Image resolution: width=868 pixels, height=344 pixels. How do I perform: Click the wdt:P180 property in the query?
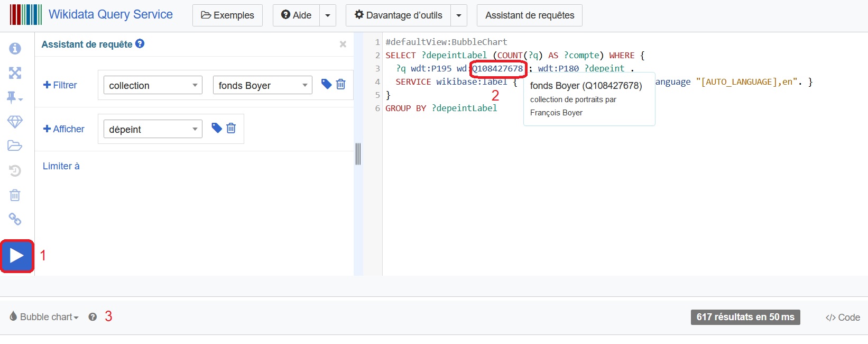click(x=558, y=68)
